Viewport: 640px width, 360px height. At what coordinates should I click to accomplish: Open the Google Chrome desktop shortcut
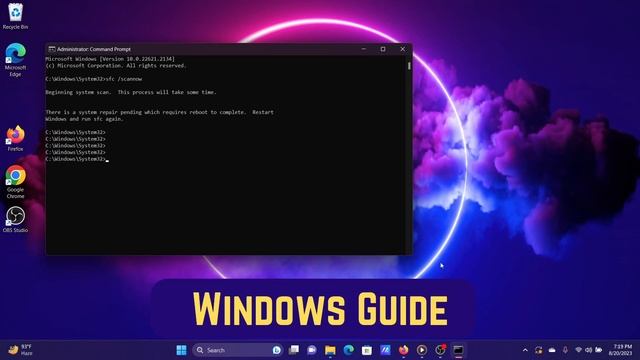15,182
